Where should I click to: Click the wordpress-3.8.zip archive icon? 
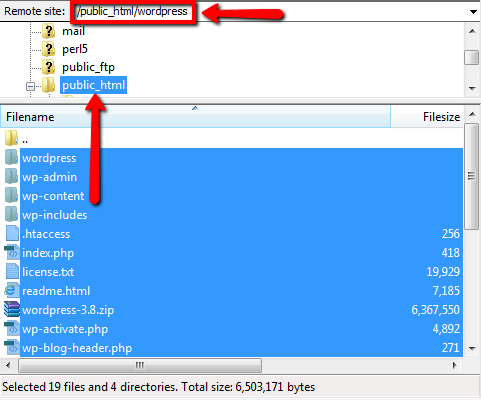12,309
